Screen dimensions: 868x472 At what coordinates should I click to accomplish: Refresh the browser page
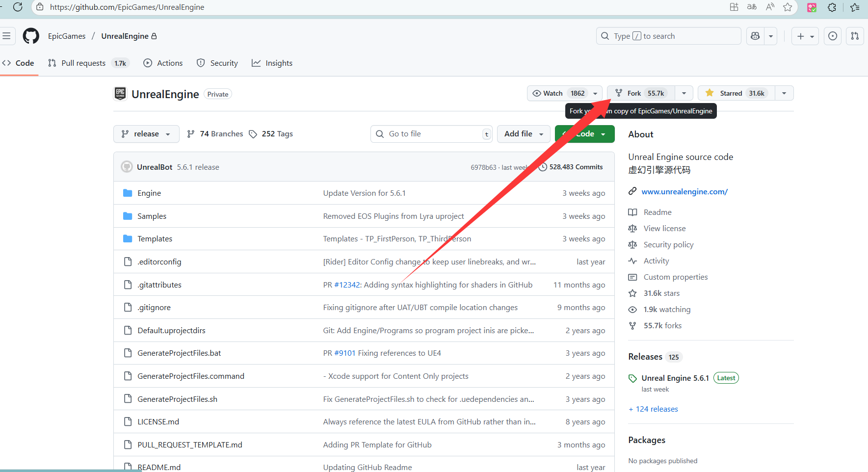[x=18, y=7]
